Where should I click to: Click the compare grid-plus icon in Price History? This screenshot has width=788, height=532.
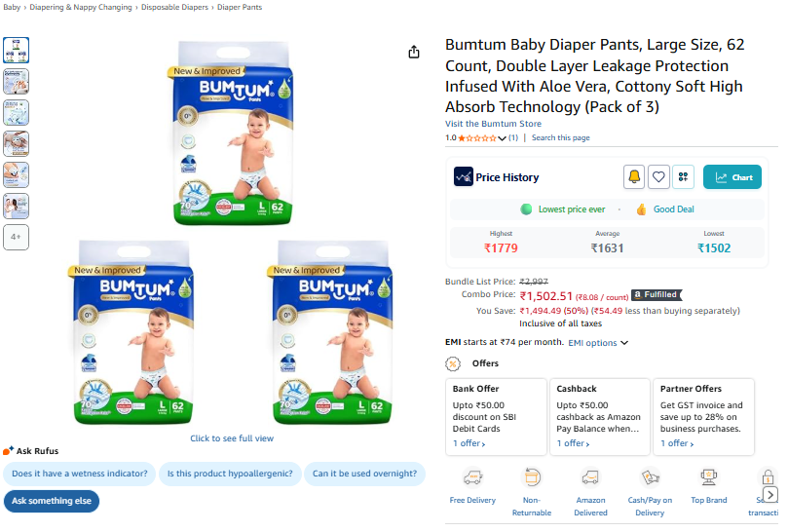tap(684, 177)
